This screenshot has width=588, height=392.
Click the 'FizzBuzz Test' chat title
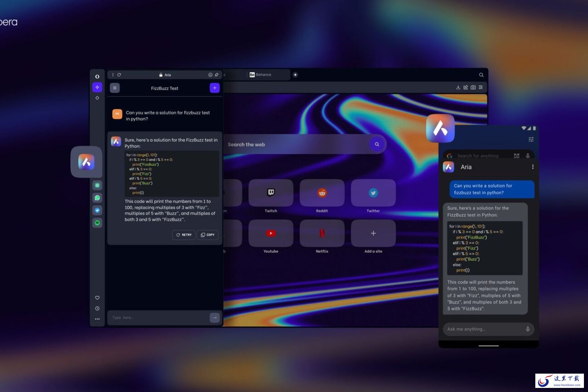(165, 88)
